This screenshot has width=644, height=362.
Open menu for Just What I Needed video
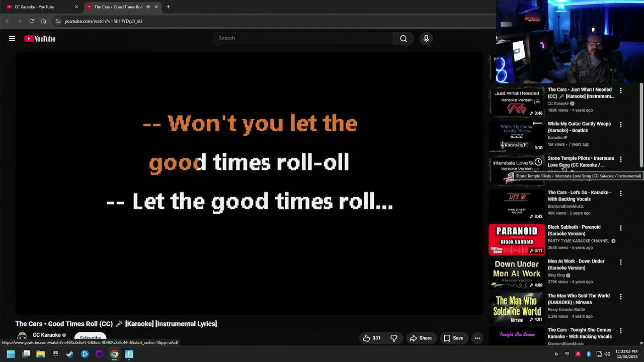[621, 90]
